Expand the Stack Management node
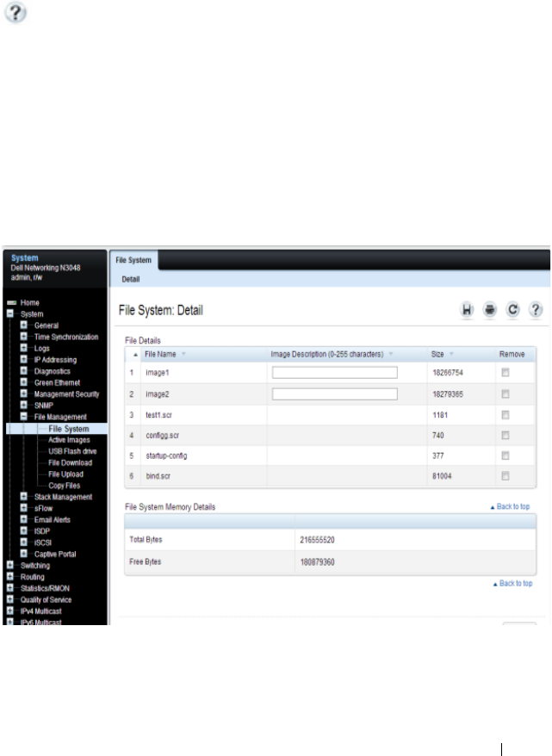 pos(23,496)
